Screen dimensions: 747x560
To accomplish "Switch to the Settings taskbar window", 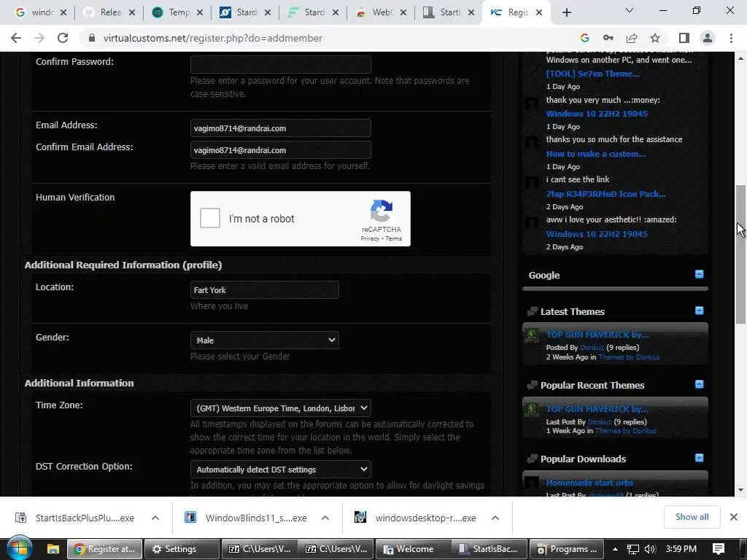I will [182, 549].
